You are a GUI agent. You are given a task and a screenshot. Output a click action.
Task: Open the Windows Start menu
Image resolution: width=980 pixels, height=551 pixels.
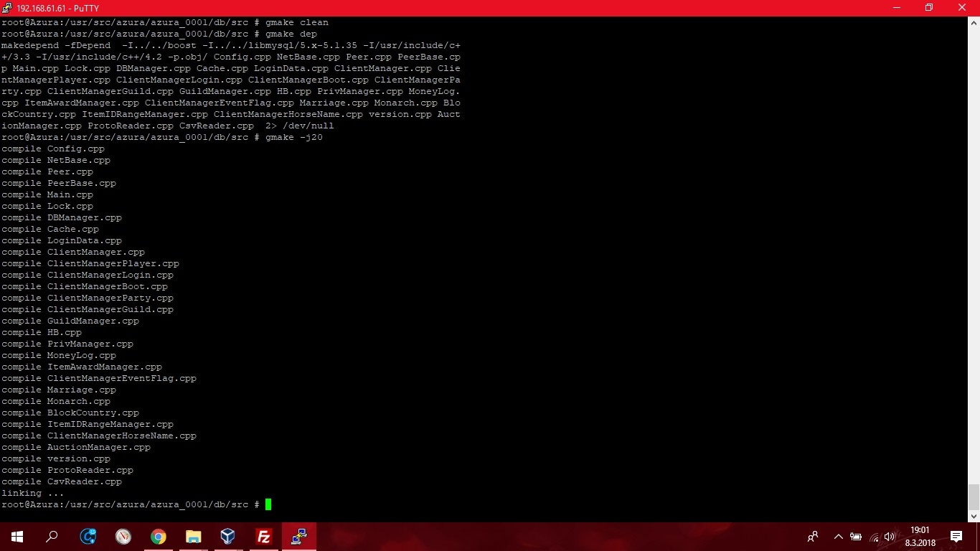click(17, 537)
